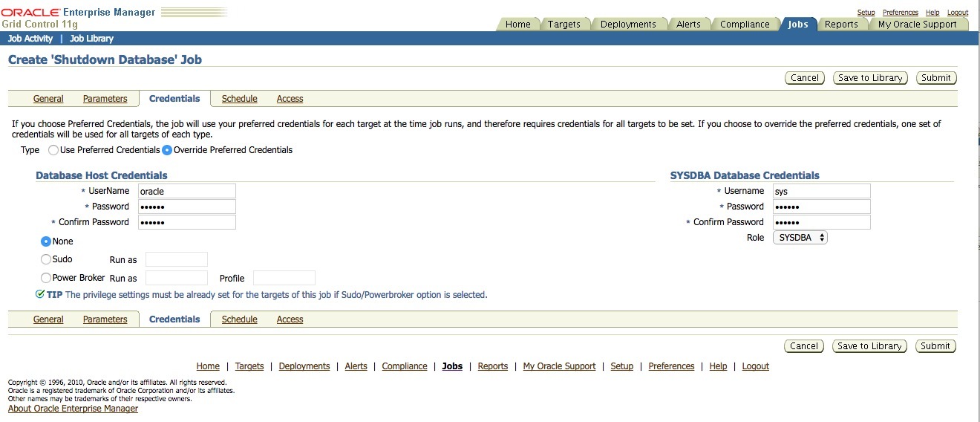Focus the Power Broker Run as field
980x422 pixels.
tap(177, 278)
